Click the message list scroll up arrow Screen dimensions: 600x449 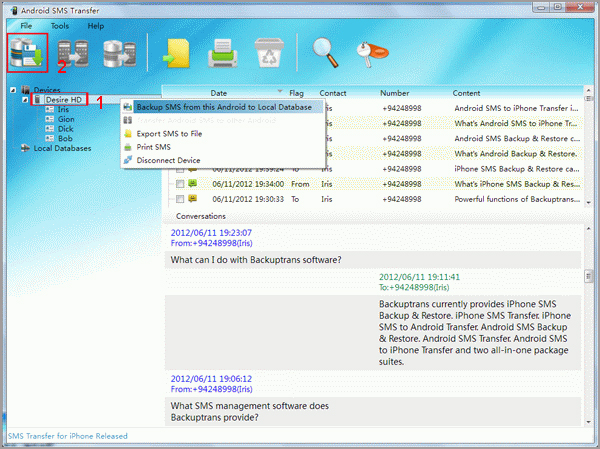[589, 90]
